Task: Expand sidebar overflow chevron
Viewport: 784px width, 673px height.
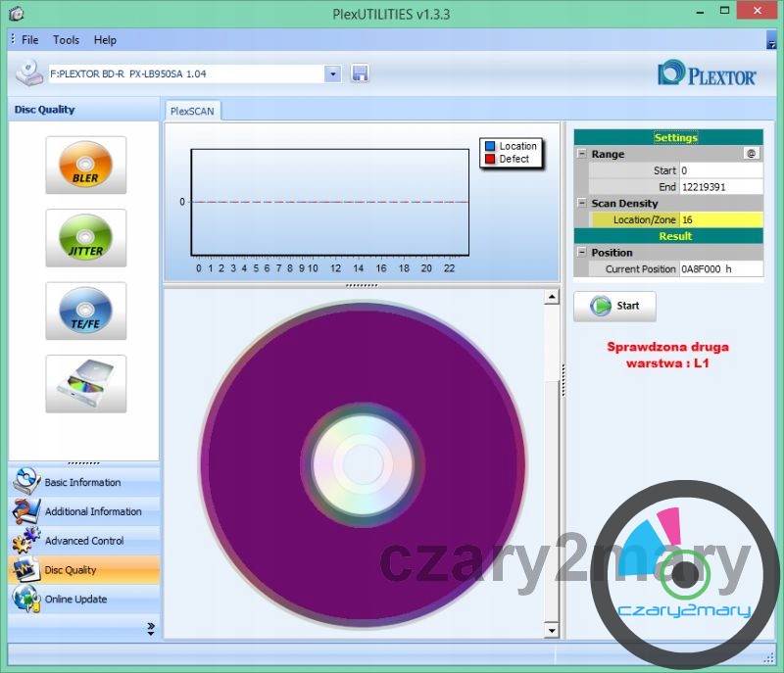Action: [151, 628]
